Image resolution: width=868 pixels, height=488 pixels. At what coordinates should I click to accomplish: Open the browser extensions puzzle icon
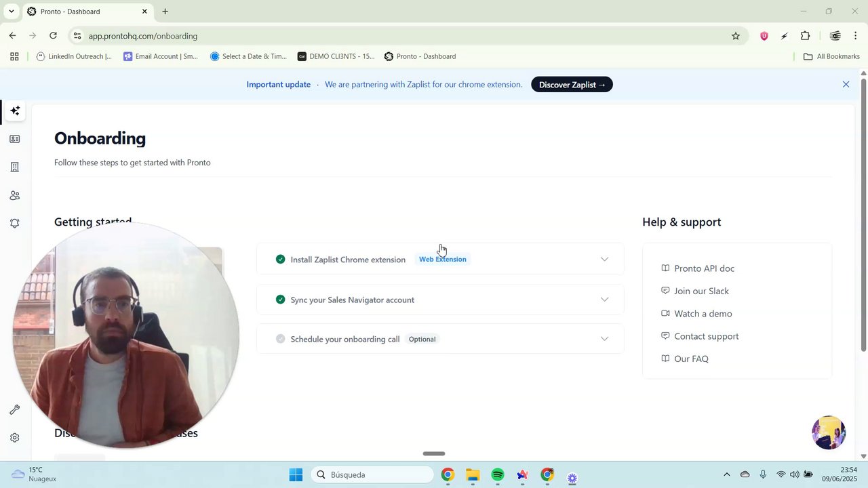point(805,36)
